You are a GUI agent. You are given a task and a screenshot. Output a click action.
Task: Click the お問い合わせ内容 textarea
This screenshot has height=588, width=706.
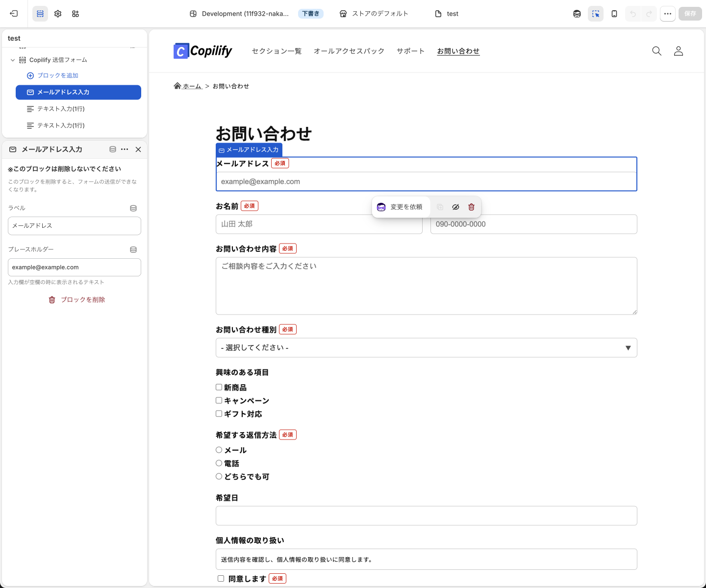tap(427, 286)
